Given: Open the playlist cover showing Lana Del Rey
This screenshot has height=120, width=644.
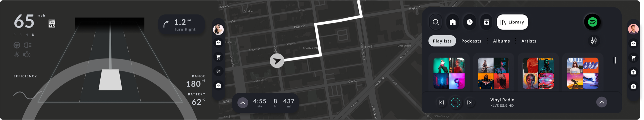Looking at the screenshot, I should point(583,73).
